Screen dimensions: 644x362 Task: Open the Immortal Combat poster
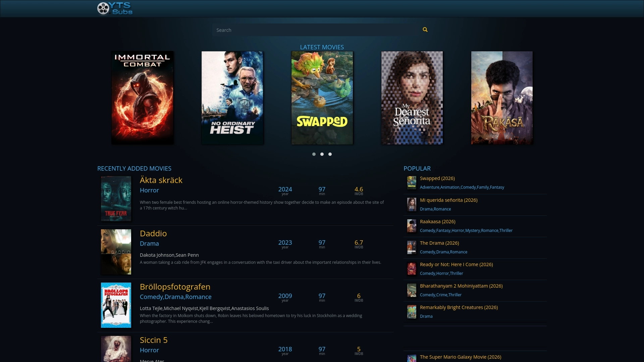click(x=143, y=98)
